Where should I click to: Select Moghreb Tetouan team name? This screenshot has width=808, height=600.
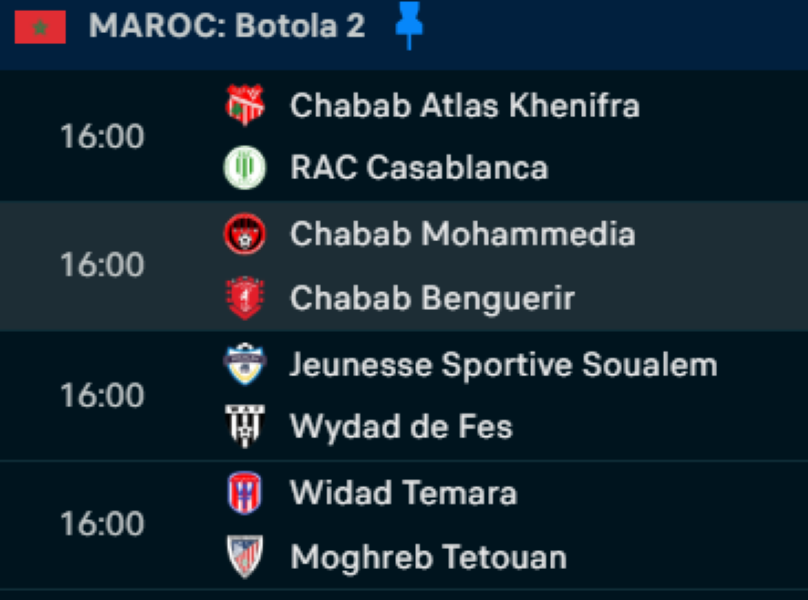428,557
